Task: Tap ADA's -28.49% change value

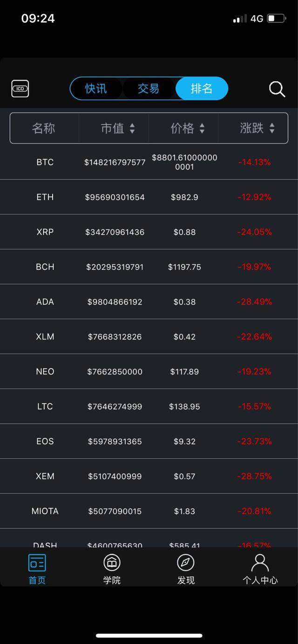Action: pyautogui.click(x=254, y=302)
